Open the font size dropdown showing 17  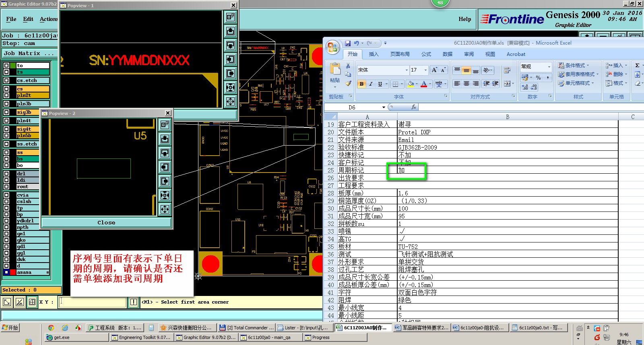tap(425, 70)
